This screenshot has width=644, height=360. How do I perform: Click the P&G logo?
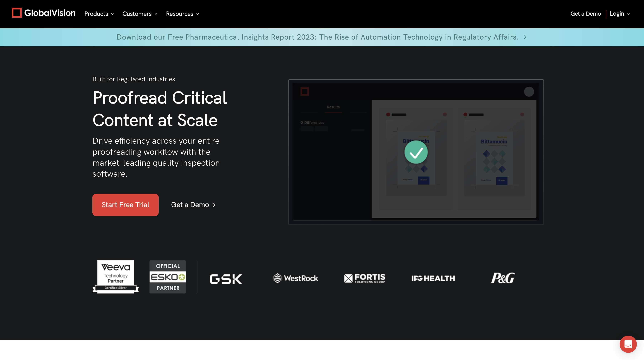(x=503, y=278)
